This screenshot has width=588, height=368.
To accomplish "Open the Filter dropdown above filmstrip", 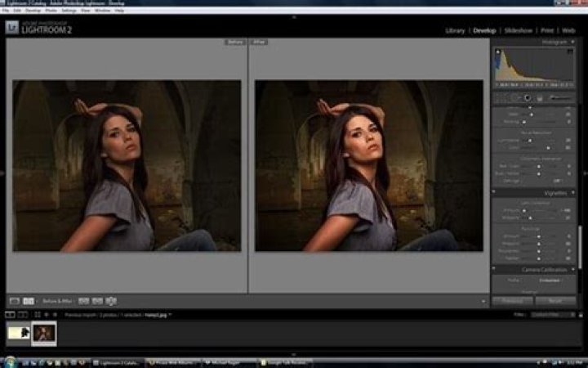I will coord(552,315).
